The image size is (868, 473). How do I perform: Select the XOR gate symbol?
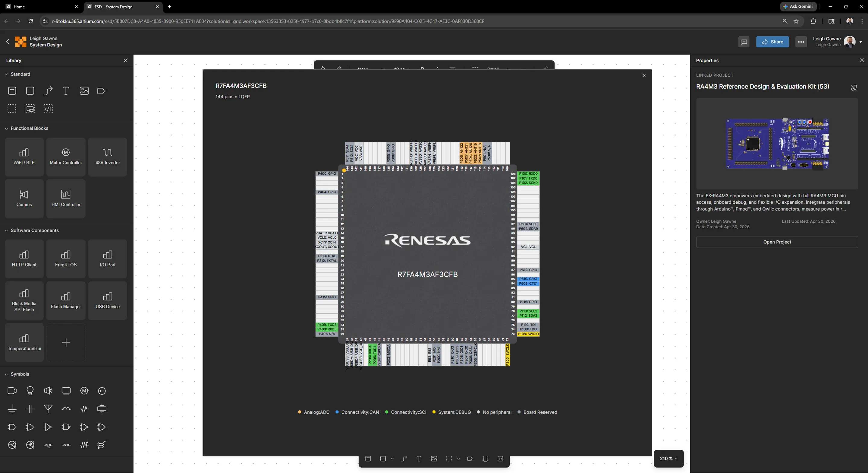(x=102, y=427)
